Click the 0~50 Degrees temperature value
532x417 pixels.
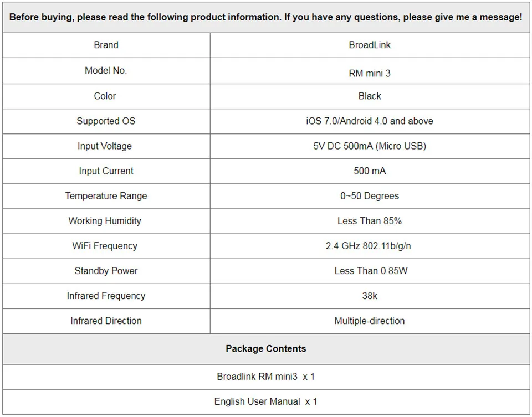point(370,196)
